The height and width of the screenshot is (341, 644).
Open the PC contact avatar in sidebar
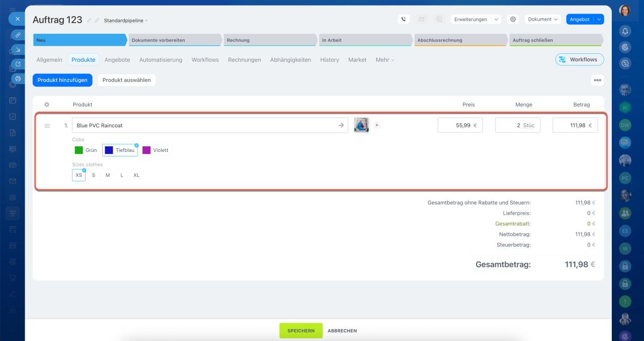click(625, 178)
